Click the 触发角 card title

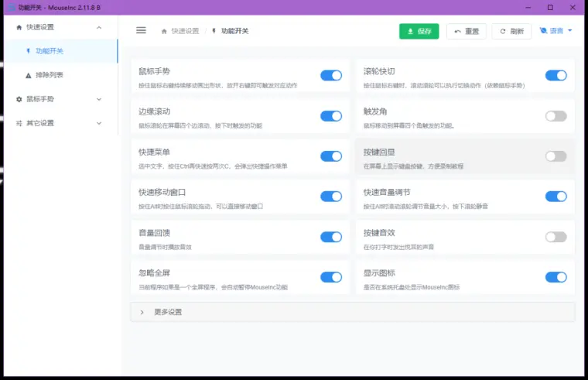click(375, 111)
